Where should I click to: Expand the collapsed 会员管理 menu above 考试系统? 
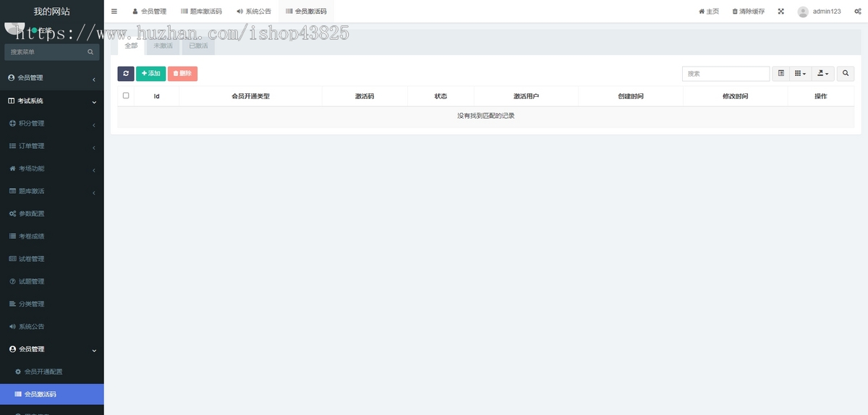(52, 78)
